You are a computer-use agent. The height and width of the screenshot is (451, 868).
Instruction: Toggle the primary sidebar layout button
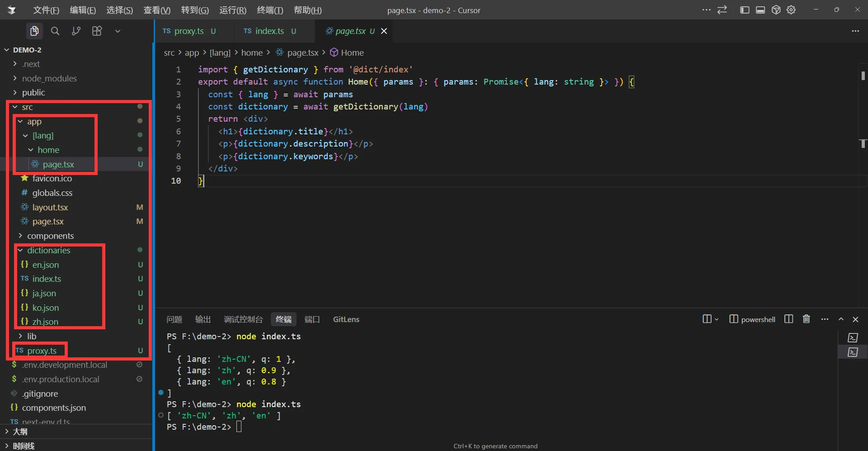745,10
